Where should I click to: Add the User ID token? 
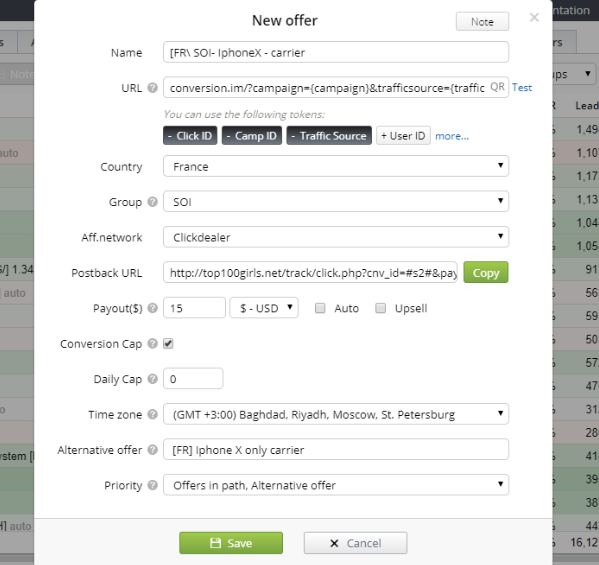coord(403,136)
